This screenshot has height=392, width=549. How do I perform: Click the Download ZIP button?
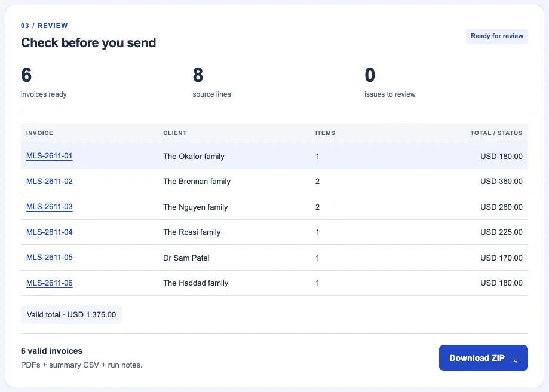[x=483, y=358]
